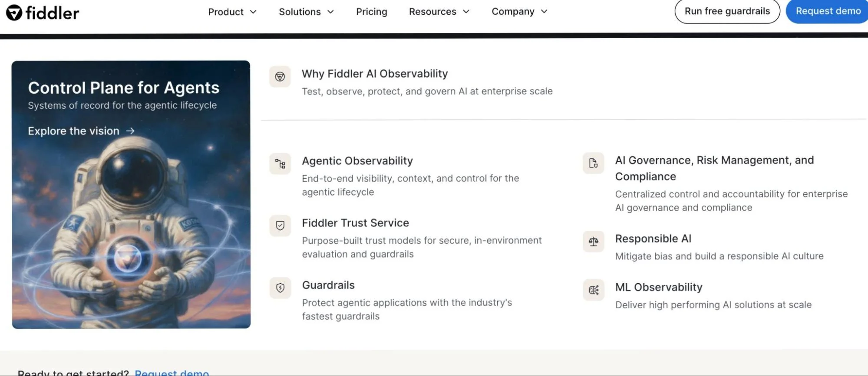The width and height of the screenshot is (868, 376).
Task: Click the Run free guardrails button
Action: [727, 11]
